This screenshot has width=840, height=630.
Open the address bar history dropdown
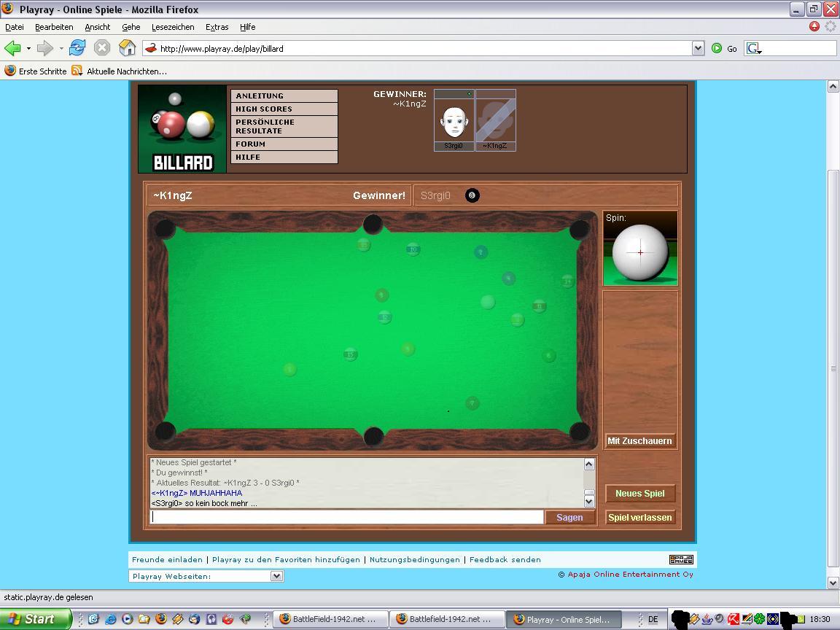point(698,48)
